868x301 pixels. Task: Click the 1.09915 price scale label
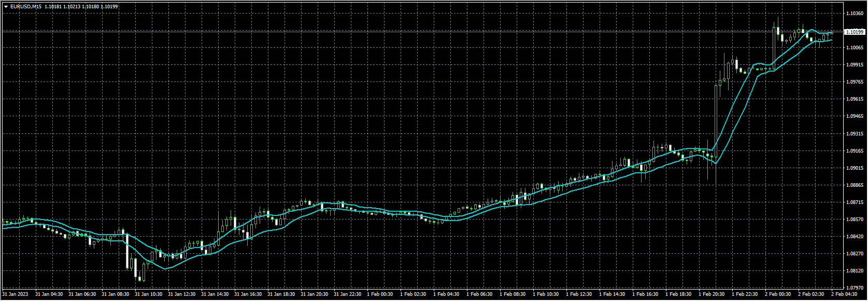[x=854, y=65]
